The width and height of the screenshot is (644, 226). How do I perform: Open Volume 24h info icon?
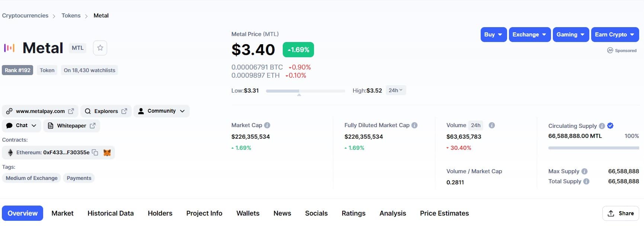point(492,125)
